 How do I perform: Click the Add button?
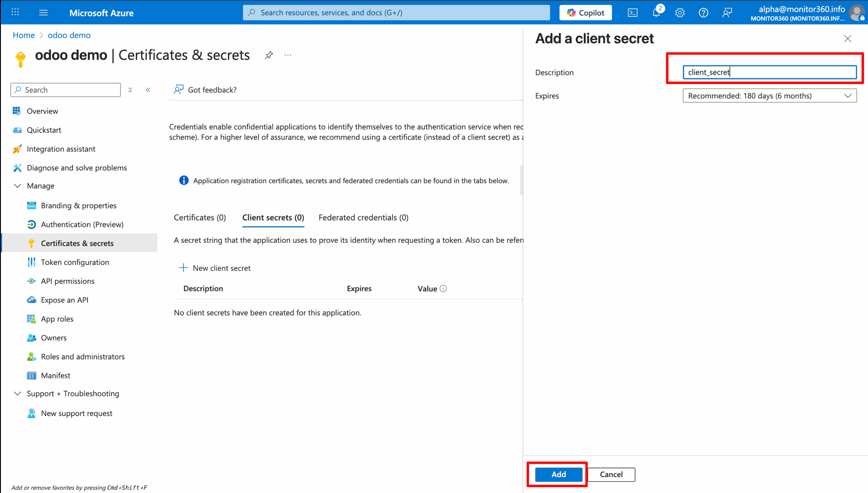(x=558, y=474)
